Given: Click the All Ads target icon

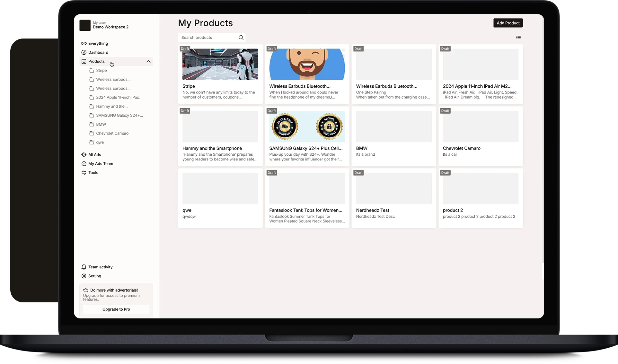Looking at the screenshot, I should (84, 155).
